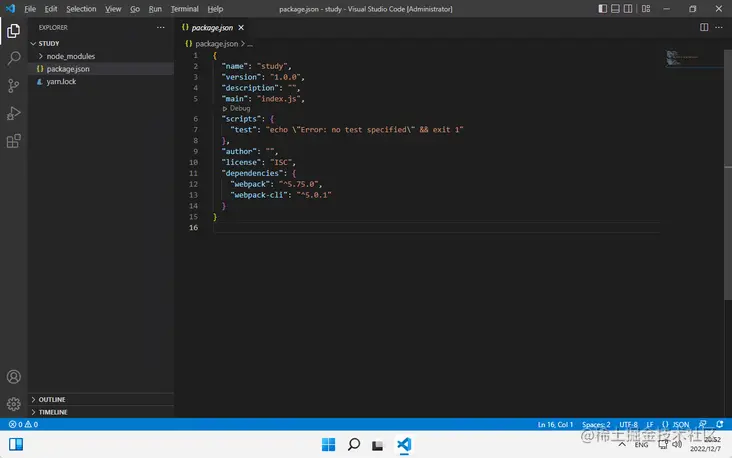Open Windows taskbar Search
The height and width of the screenshot is (458, 732).
point(354,444)
